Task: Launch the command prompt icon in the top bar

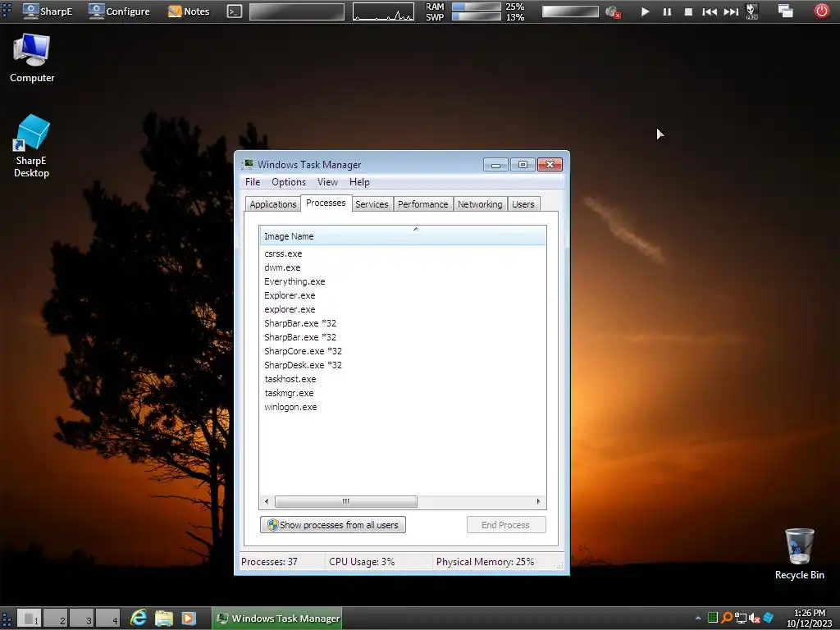Action: pos(234,11)
